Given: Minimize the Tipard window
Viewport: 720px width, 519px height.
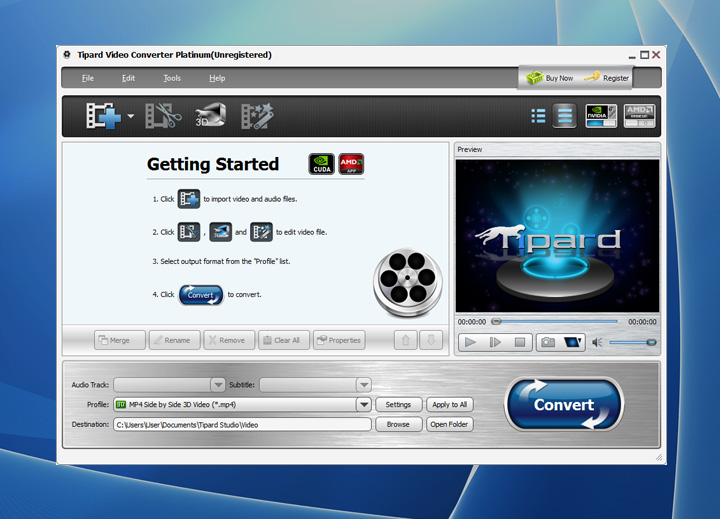Looking at the screenshot, I should tap(632, 56).
